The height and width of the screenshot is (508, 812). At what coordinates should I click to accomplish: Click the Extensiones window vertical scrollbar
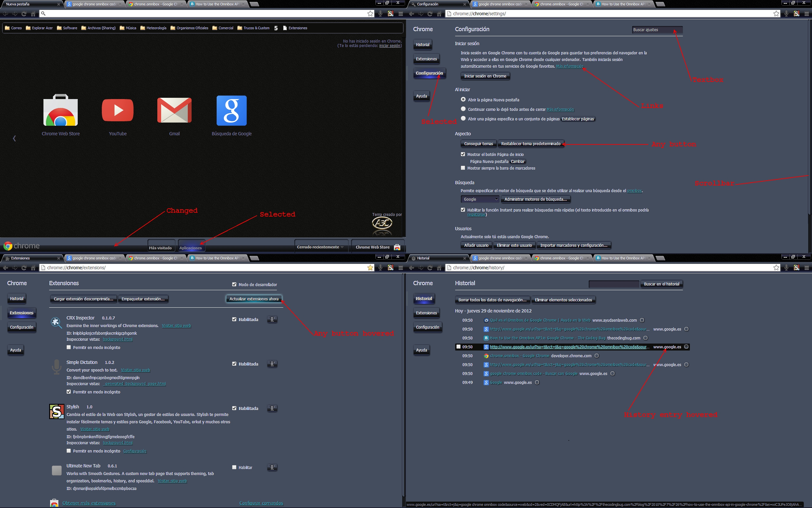coord(403,385)
